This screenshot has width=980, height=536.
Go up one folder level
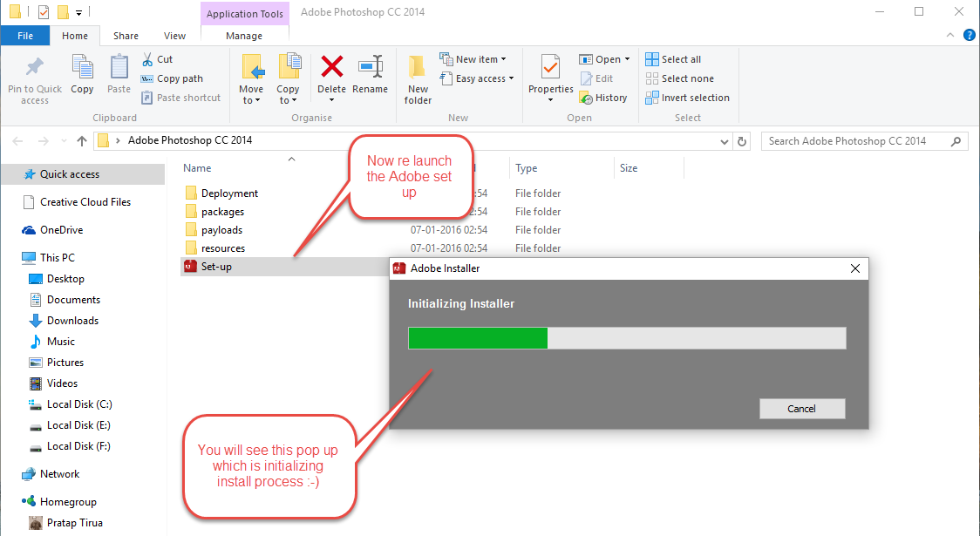[82, 141]
